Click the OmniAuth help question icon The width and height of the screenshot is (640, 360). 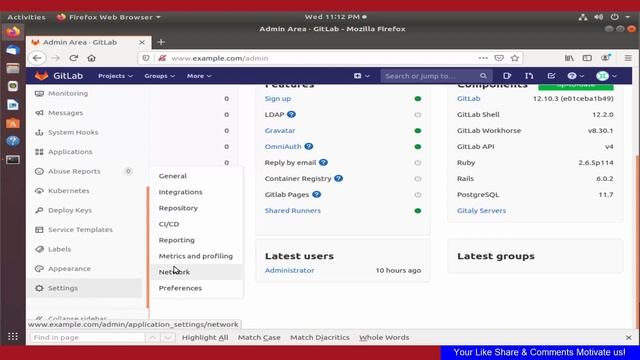click(x=309, y=147)
